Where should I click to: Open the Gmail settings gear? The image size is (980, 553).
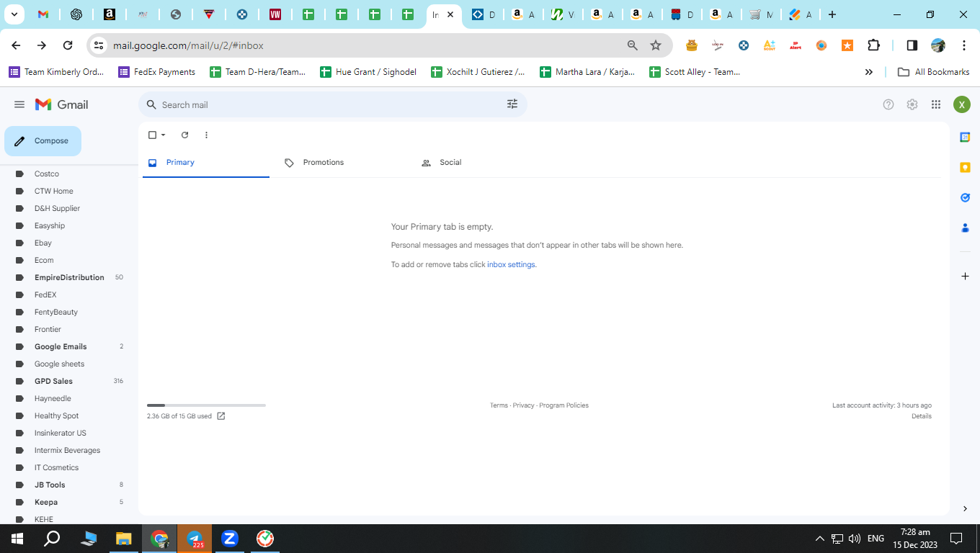click(x=912, y=104)
